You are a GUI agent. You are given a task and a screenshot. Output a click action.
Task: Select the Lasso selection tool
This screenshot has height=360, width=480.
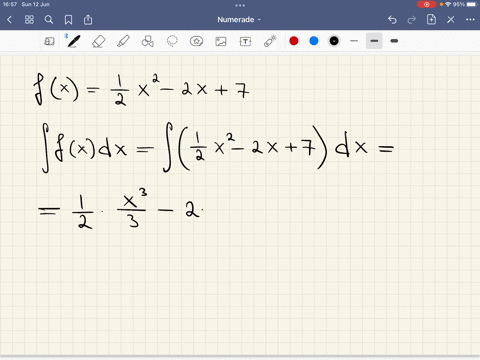[x=172, y=41]
